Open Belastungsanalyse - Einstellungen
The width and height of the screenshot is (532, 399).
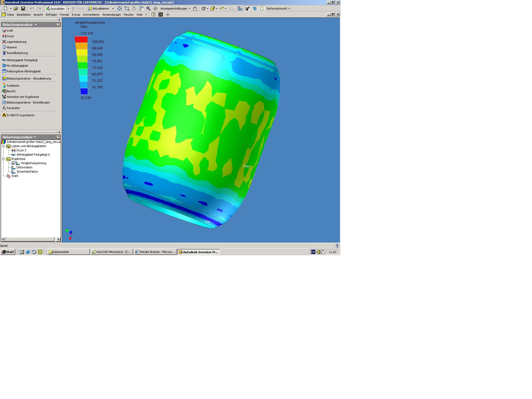click(26, 102)
